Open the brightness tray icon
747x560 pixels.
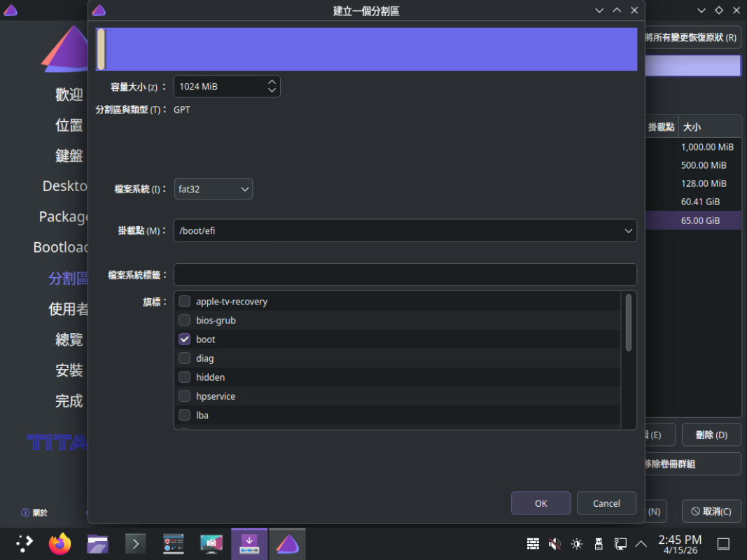pyautogui.click(x=577, y=544)
